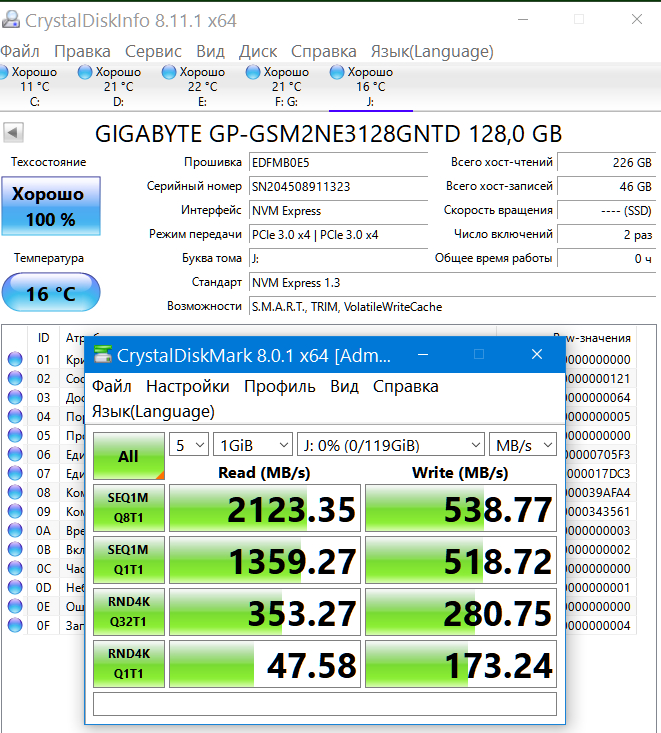Click status orb for attribute ID 0B
Screen dimensions: 661x733
coord(15,549)
